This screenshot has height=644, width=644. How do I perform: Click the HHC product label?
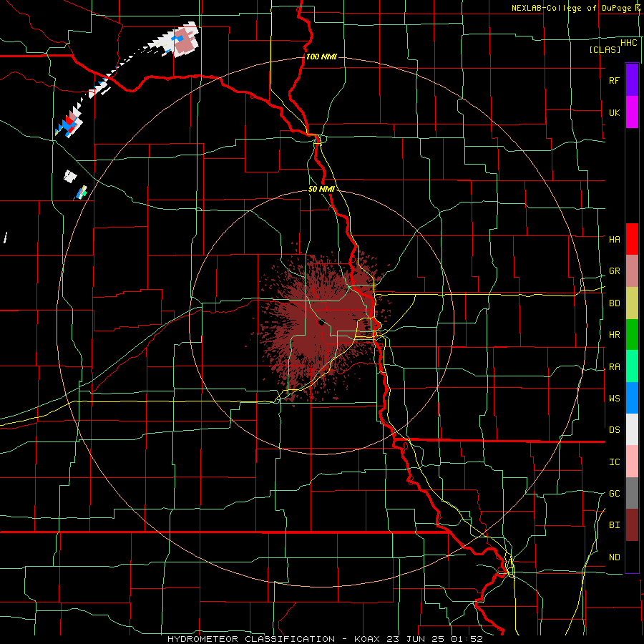(628, 43)
